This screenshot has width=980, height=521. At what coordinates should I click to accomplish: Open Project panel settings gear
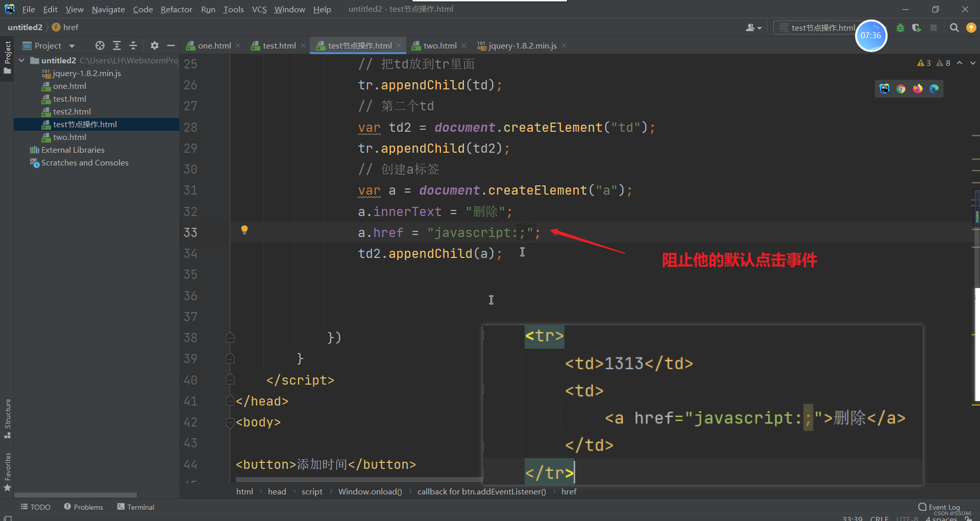click(155, 45)
